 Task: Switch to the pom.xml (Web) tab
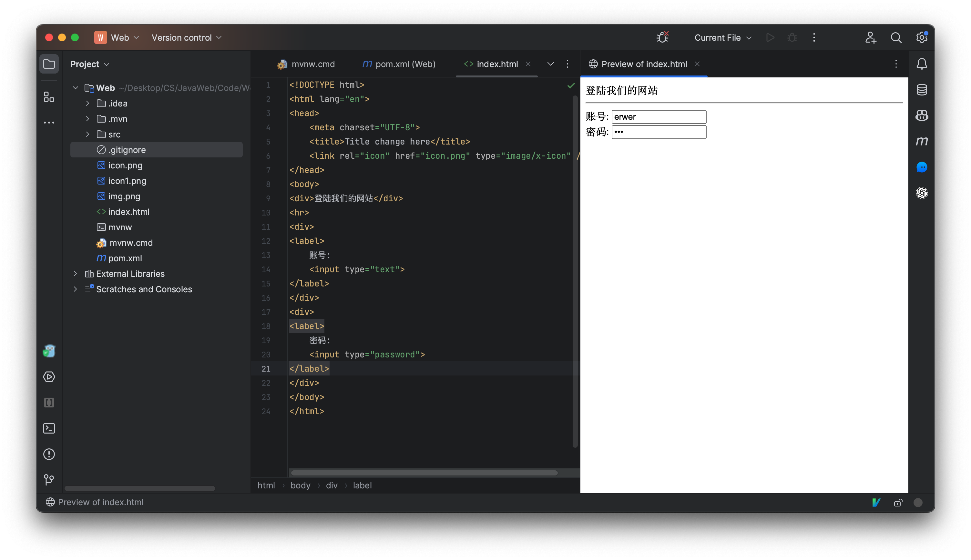click(x=399, y=64)
